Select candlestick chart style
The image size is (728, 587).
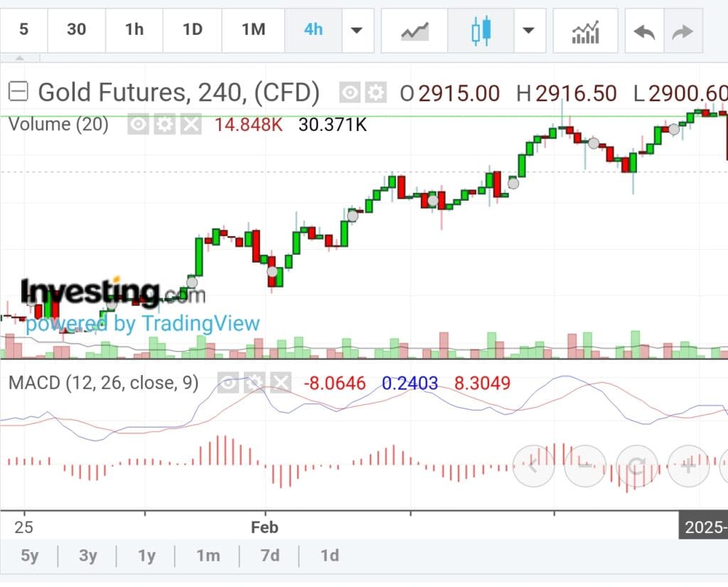point(481,31)
